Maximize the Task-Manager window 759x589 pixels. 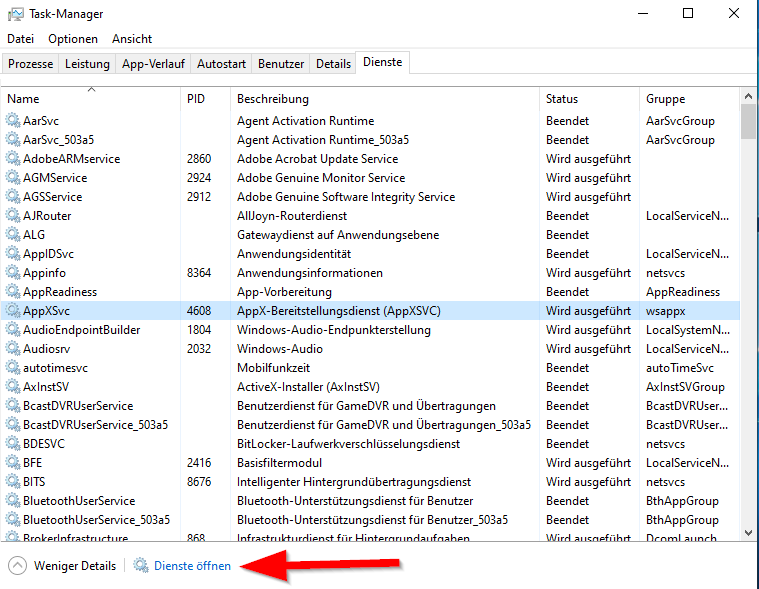click(687, 14)
